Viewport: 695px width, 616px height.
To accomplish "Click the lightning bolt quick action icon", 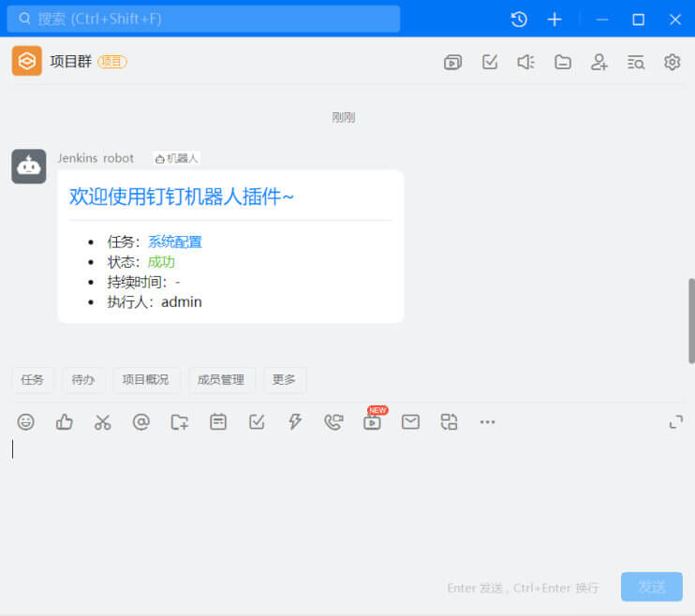I will [295, 421].
